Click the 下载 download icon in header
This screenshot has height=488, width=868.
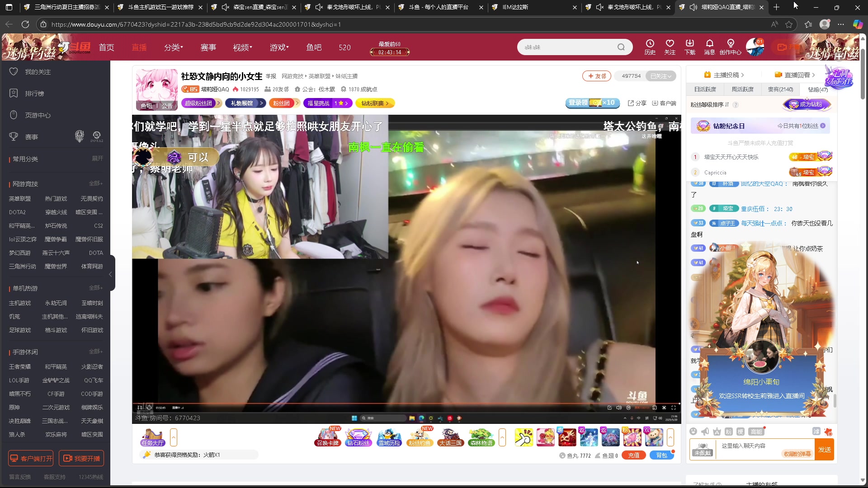tap(689, 47)
